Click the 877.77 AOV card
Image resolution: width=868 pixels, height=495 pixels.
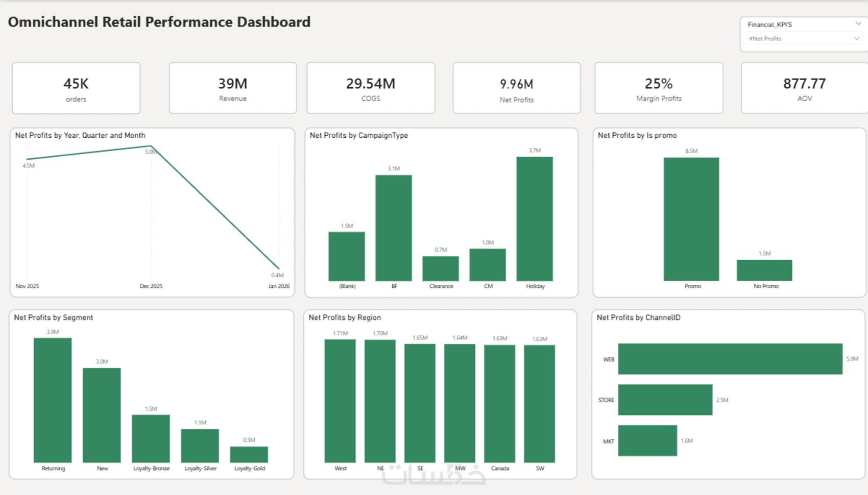(805, 88)
